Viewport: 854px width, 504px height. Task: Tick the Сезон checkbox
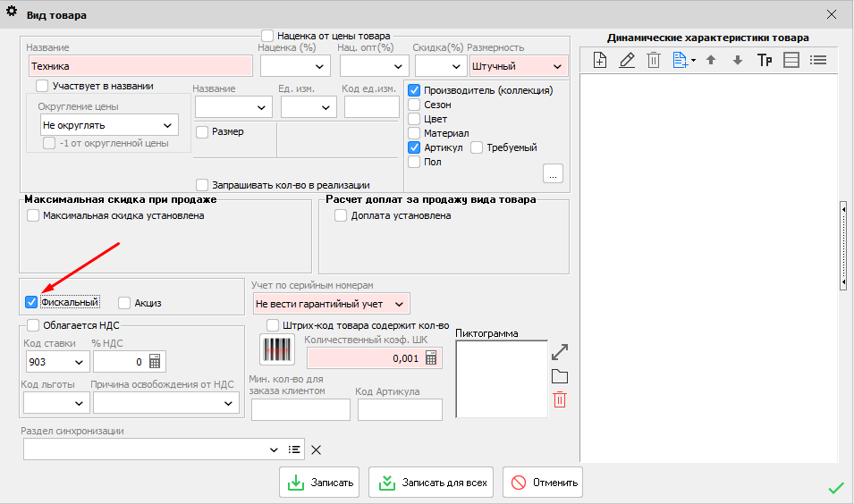pyautogui.click(x=414, y=105)
